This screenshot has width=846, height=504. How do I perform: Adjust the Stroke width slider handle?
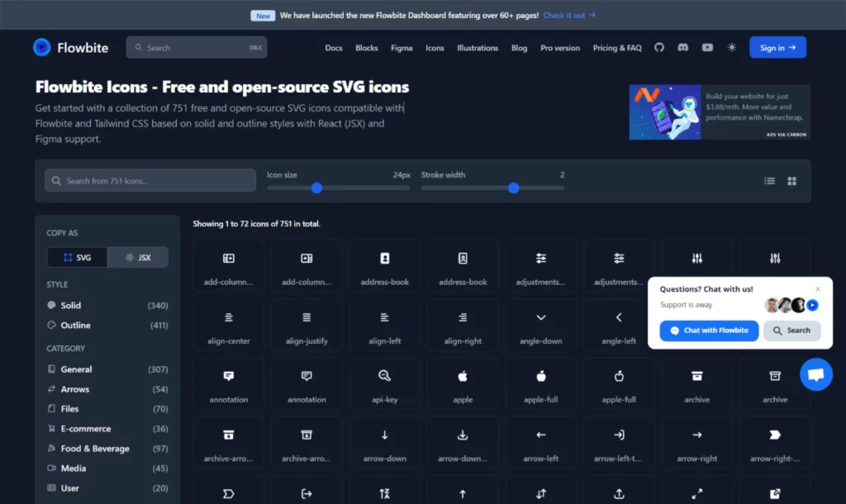[514, 188]
